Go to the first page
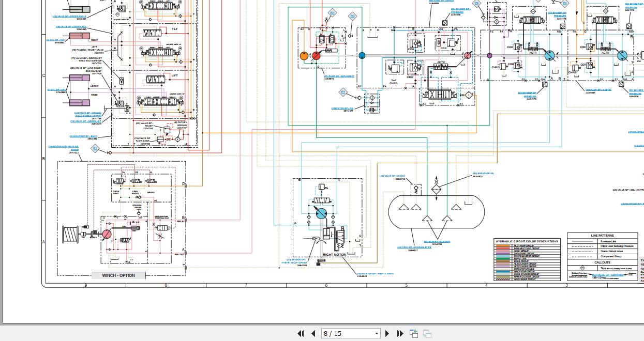Viewport: 644px width, 341px height. 301,333
